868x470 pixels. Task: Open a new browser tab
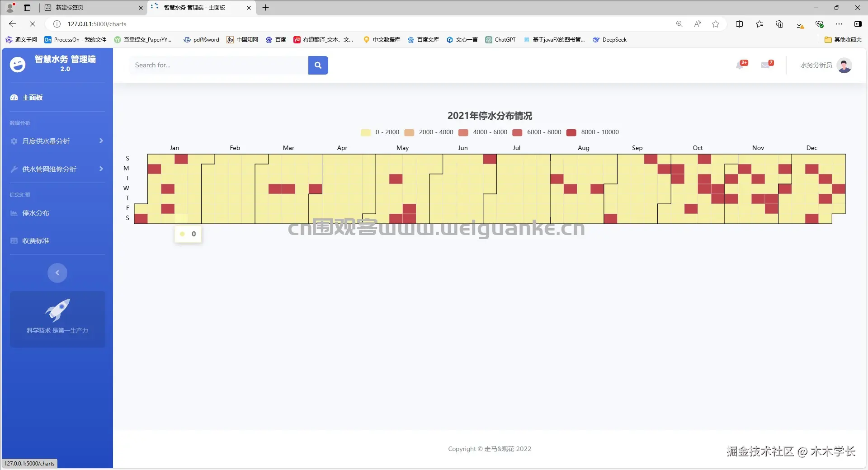click(266, 8)
